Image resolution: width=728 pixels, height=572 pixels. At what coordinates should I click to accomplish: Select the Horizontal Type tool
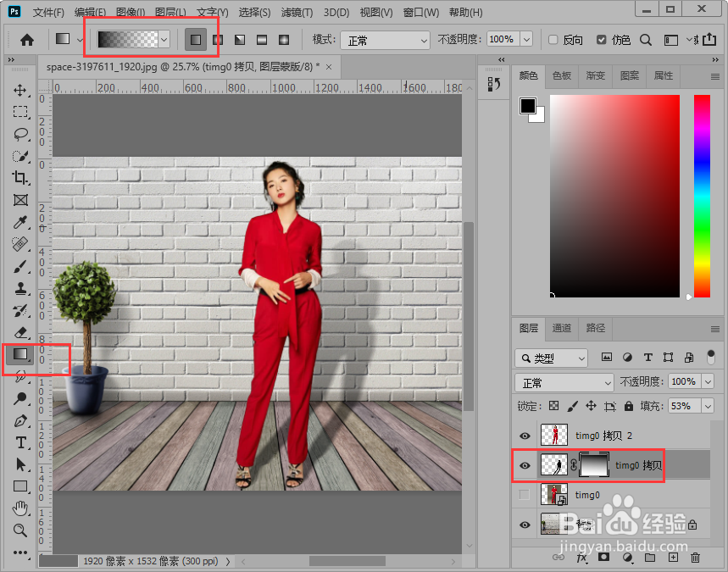[20, 442]
